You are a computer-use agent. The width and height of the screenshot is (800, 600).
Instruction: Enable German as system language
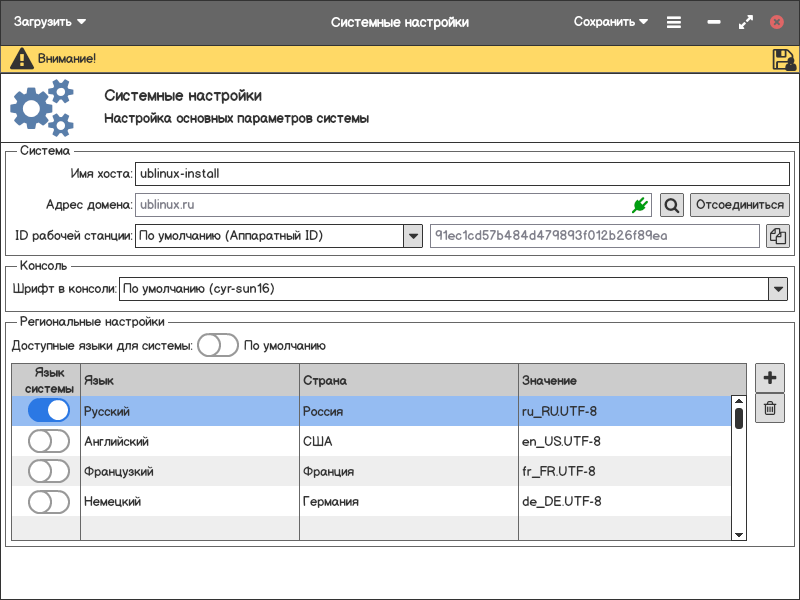49,501
